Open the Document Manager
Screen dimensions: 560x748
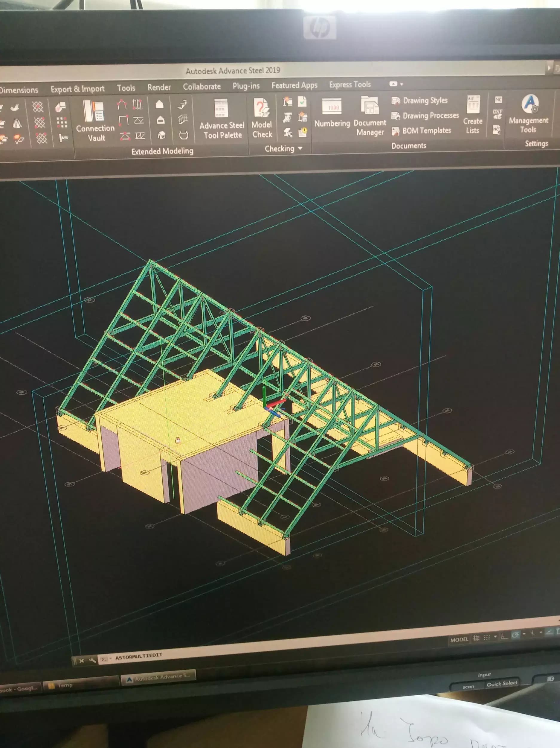(x=370, y=116)
